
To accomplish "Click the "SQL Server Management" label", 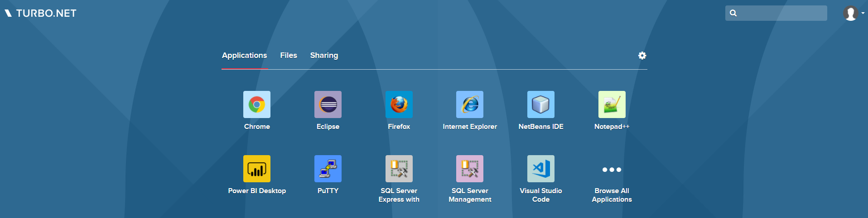I will click(x=470, y=195).
